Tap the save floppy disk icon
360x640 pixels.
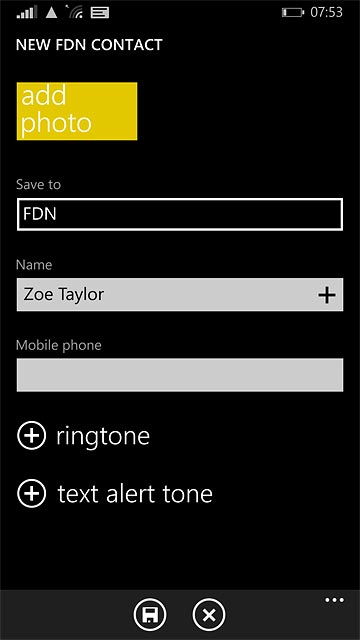click(x=150, y=615)
